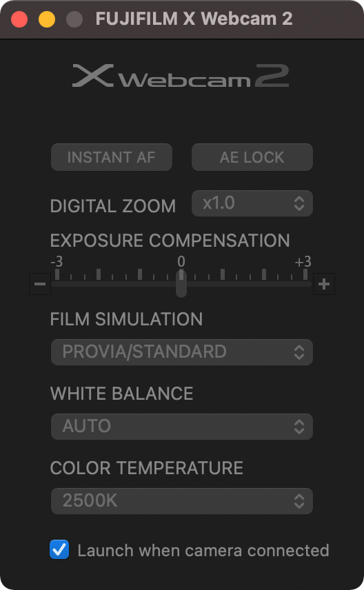Trigger the INSTANT AF button

tap(112, 157)
